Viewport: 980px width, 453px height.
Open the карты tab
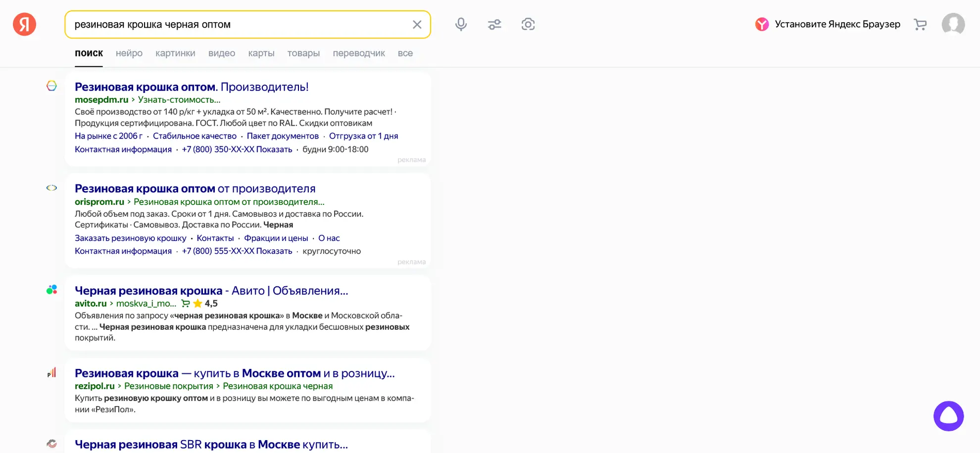pos(261,53)
